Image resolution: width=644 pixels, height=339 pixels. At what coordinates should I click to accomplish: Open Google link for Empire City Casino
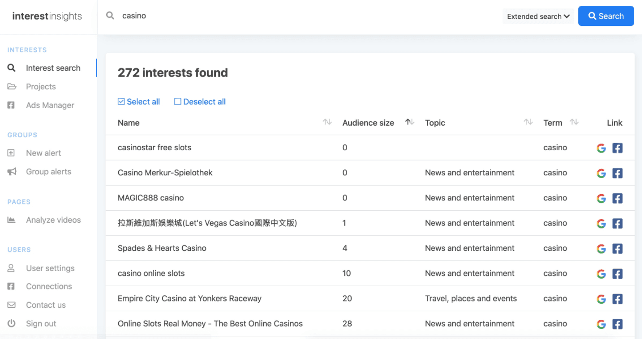(601, 299)
